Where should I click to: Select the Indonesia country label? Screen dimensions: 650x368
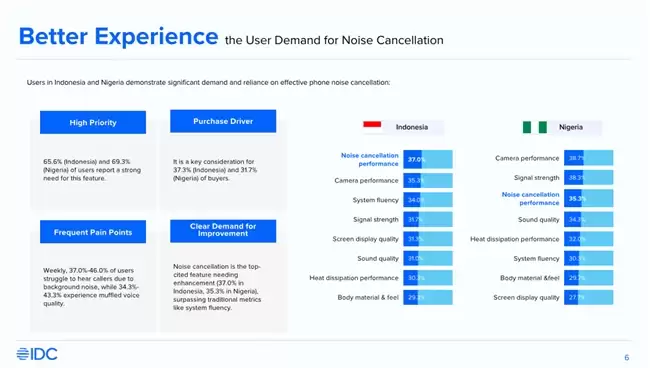412,127
